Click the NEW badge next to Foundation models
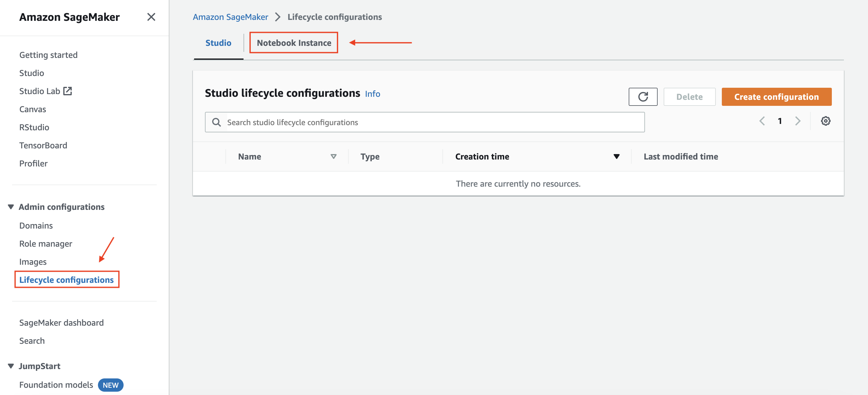 (110, 385)
